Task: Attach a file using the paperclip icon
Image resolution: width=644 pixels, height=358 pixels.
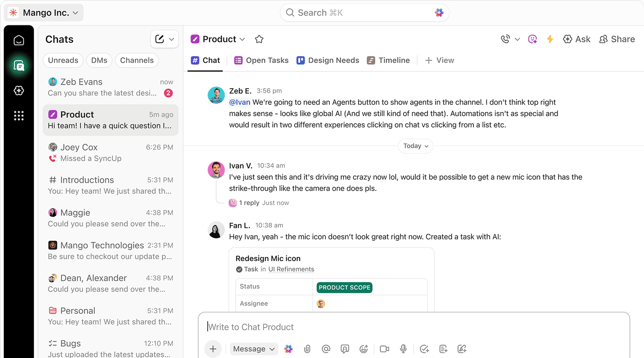Action: point(307,349)
